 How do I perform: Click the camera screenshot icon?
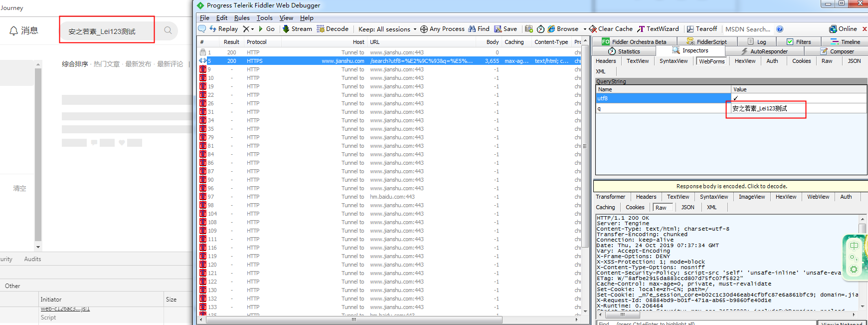pos(529,29)
